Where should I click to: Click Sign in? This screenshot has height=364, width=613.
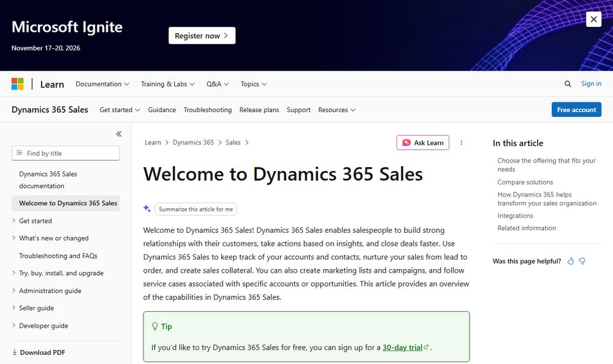[x=591, y=84]
